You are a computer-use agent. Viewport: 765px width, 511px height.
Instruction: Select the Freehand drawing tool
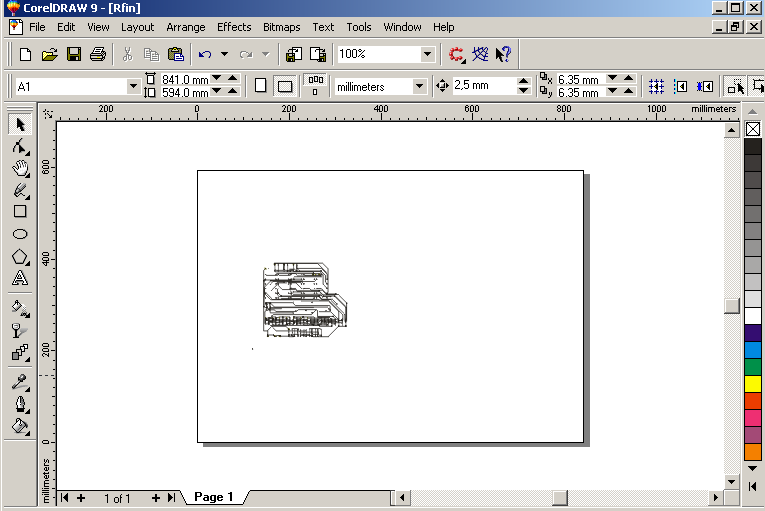[x=20, y=190]
